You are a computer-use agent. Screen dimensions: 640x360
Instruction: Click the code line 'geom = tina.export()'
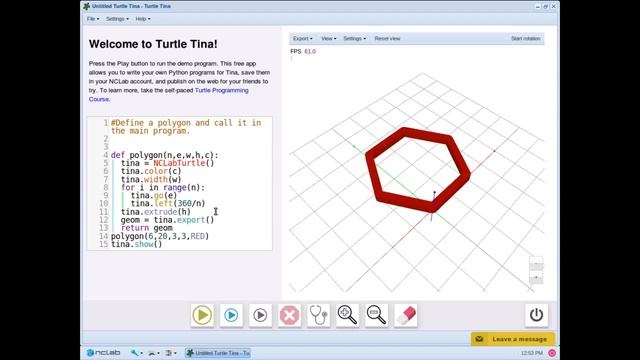click(x=167, y=220)
